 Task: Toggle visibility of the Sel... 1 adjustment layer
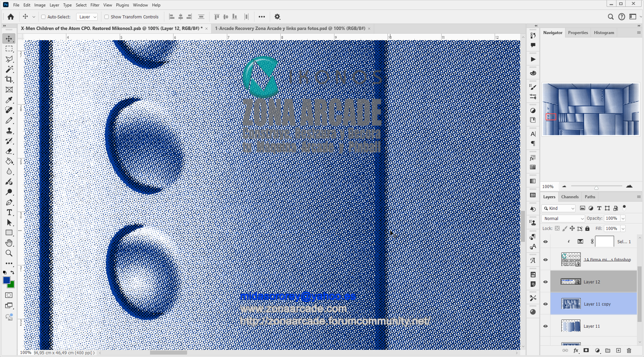(545, 242)
